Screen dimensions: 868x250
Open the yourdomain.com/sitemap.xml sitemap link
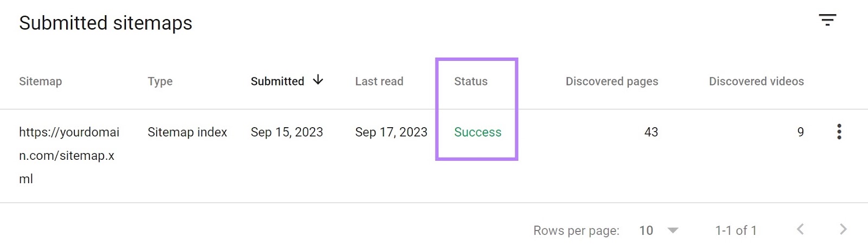click(69, 155)
